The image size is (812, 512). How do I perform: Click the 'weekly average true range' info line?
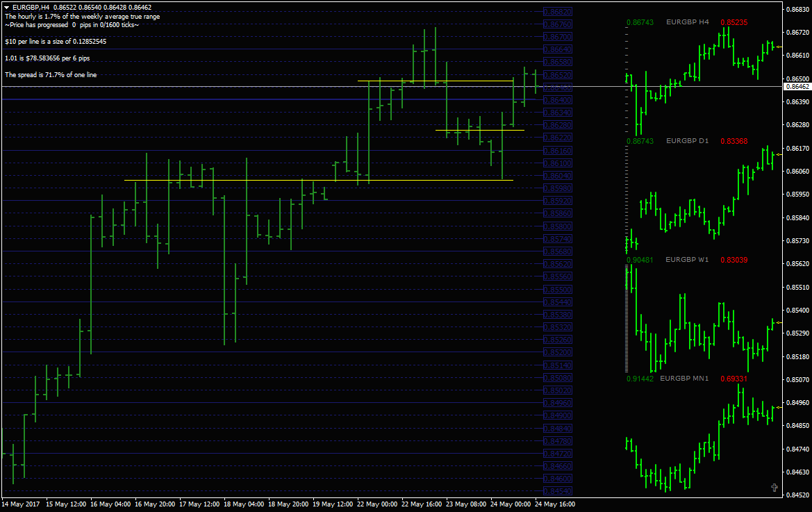pyautogui.click(x=83, y=17)
